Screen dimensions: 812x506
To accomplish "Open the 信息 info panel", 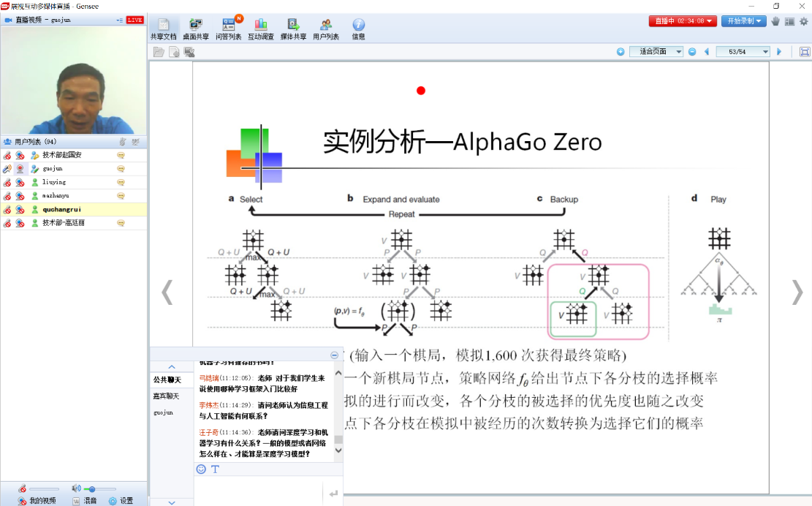I will tap(358, 29).
